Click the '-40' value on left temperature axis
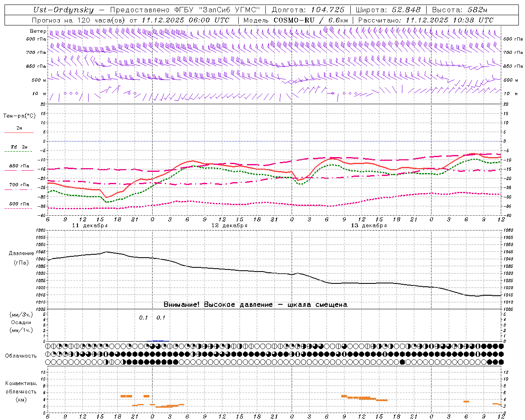Screen dimensions: 525x420 click(x=43, y=215)
